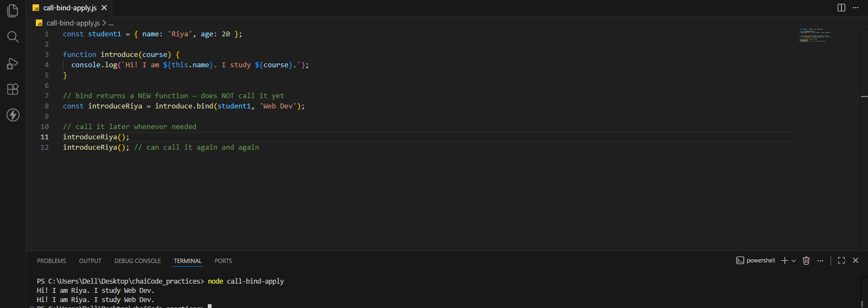Viewport: 868px width, 308px height.
Task: Open terminal panel more actions ellipsis
Action: click(820, 261)
